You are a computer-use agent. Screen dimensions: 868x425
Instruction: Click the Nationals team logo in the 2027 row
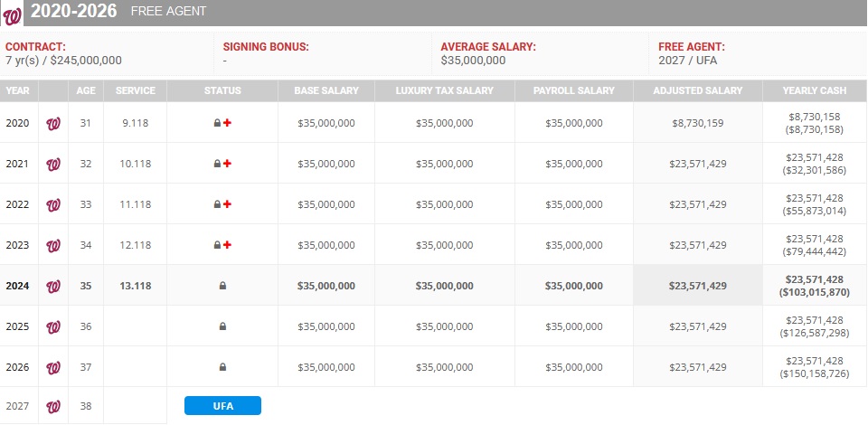(53, 406)
